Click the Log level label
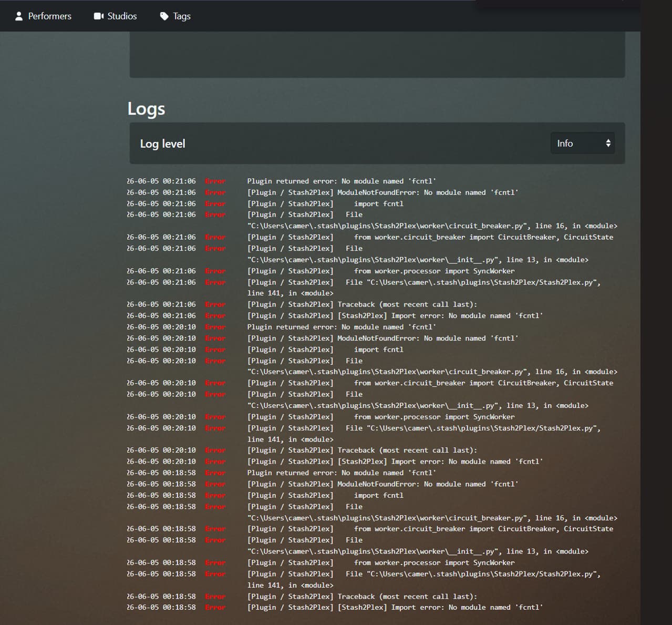 (162, 144)
